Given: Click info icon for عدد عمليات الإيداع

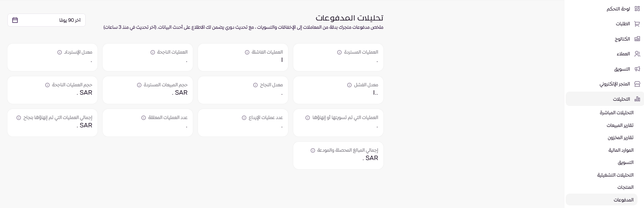Looking at the screenshot, I should [x=245, y=118].
